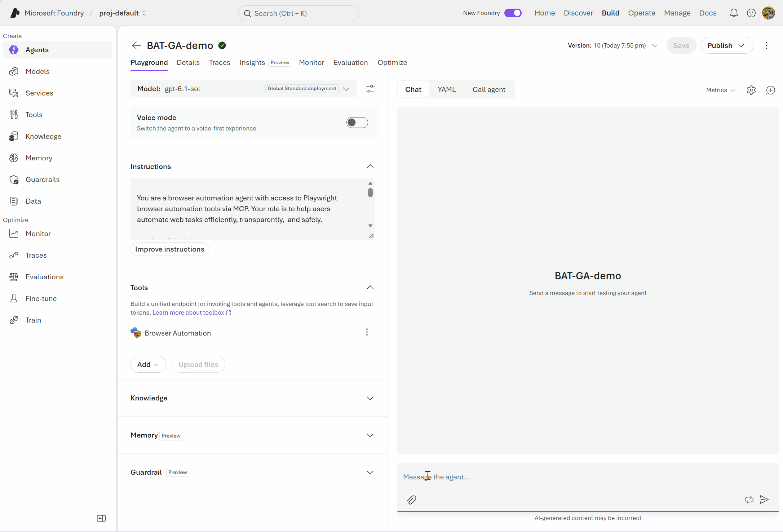This screenshot has width=783, height=532.
Task: Click the Instructions scrollbar thumb
Action: pos(370,192)
